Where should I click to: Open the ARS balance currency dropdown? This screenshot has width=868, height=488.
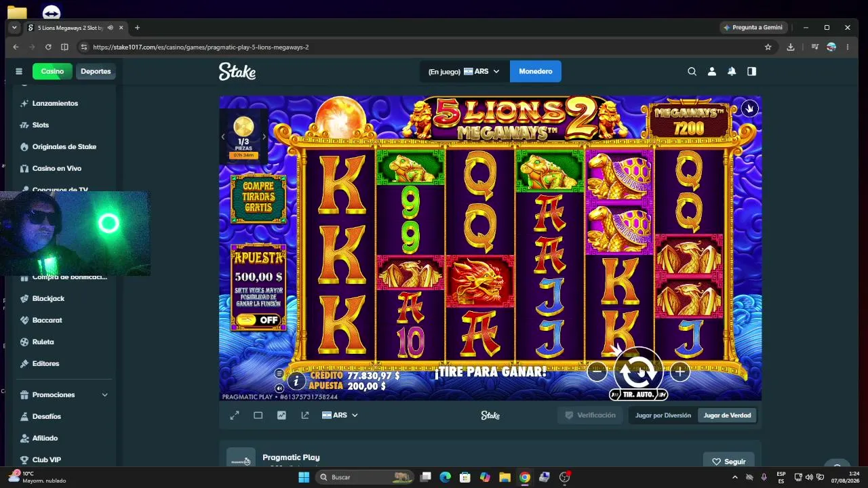pos(464,71)
